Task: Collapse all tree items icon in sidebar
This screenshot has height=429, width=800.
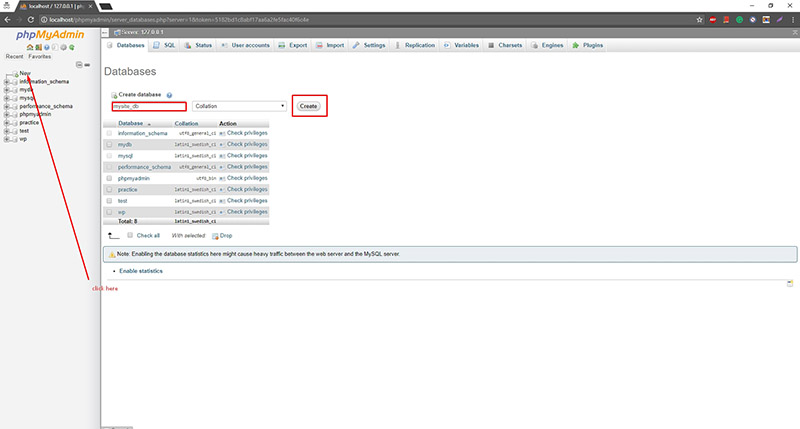Action: pyautogui.click(x=79, y=65)
